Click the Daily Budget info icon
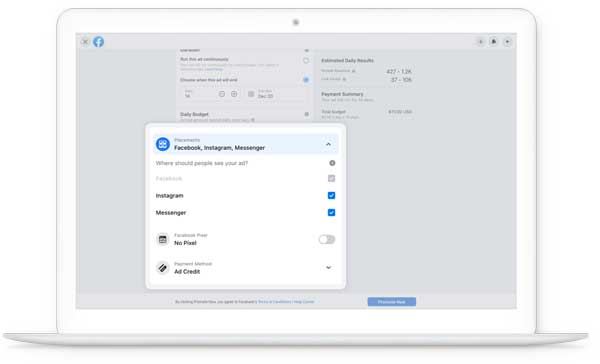The width and height of the screenshot is (600, 364). [x=307, y=114]
